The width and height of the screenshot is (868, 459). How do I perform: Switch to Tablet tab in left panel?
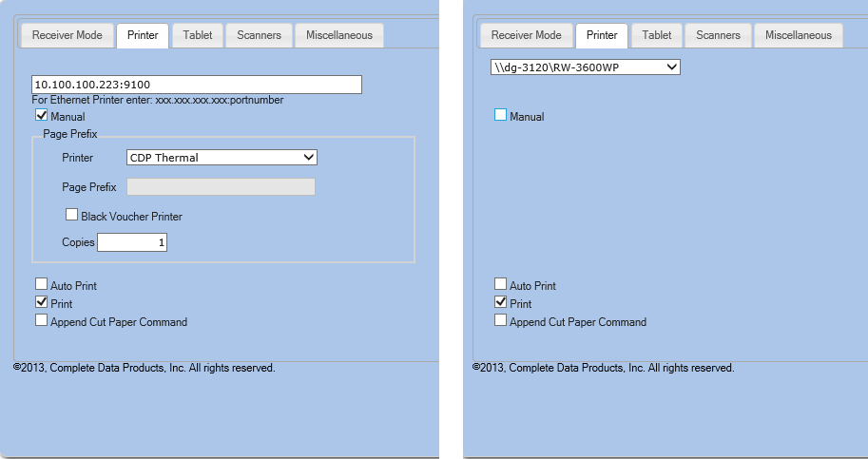(198, 35)
